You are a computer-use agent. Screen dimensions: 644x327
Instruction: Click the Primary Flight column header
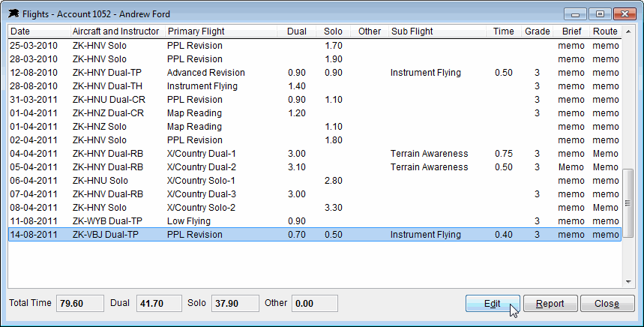click(221, 31)
